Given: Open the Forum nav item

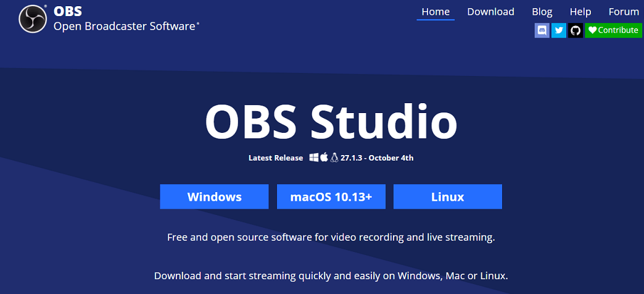Looking at the screenshot, I should (624, 12).
